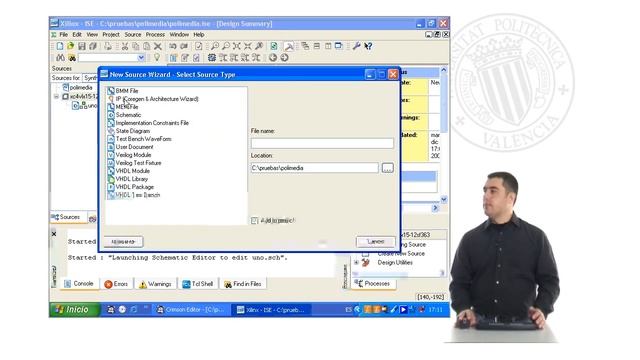Click the left round arrow toolbar icon

[273, 58]
